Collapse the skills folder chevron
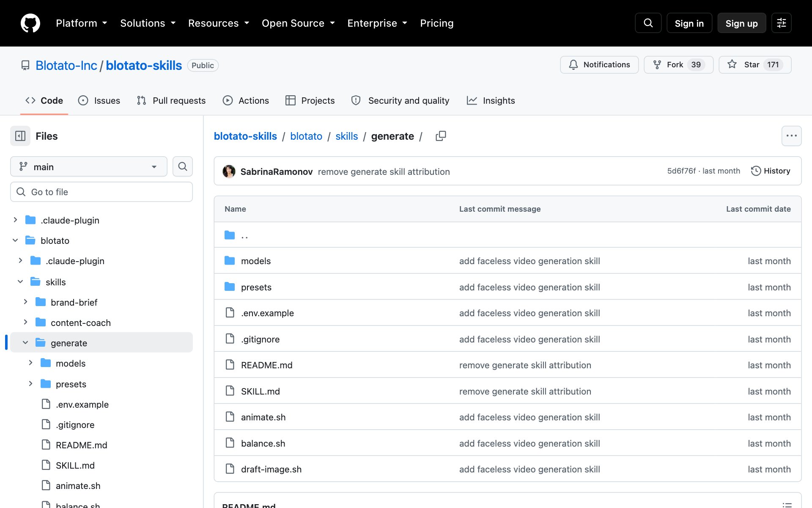The image size is (812, 508). [x=20, y=282]
